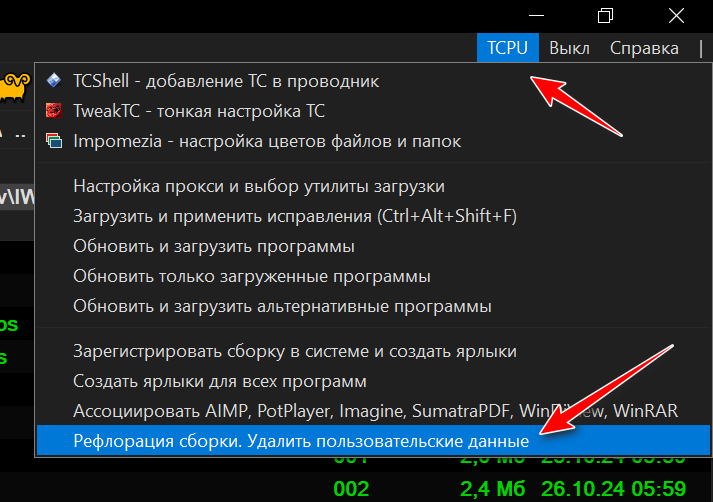Viewport: 713px width, 502px height.
Task: Choose Зарегистрировать сборку в системе и создать ярлыки
Action: [373, 351]
